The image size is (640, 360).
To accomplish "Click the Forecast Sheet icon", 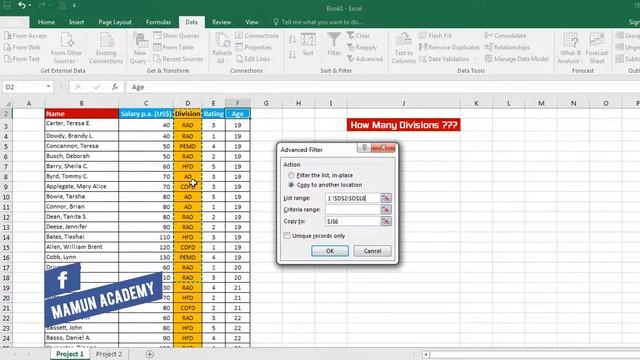I will point(597,48).
